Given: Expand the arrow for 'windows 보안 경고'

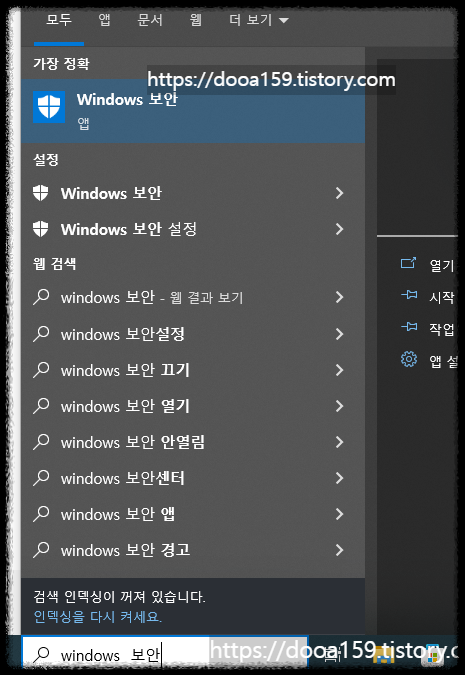Looking at the screenshot, I should pyautogui.click(x=340, y=550).
